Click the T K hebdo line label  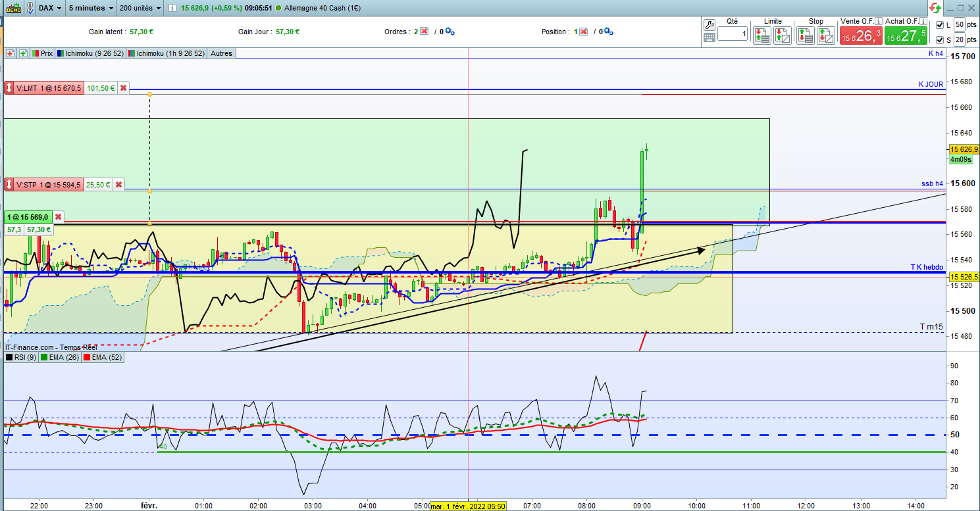tap(927, 267)
